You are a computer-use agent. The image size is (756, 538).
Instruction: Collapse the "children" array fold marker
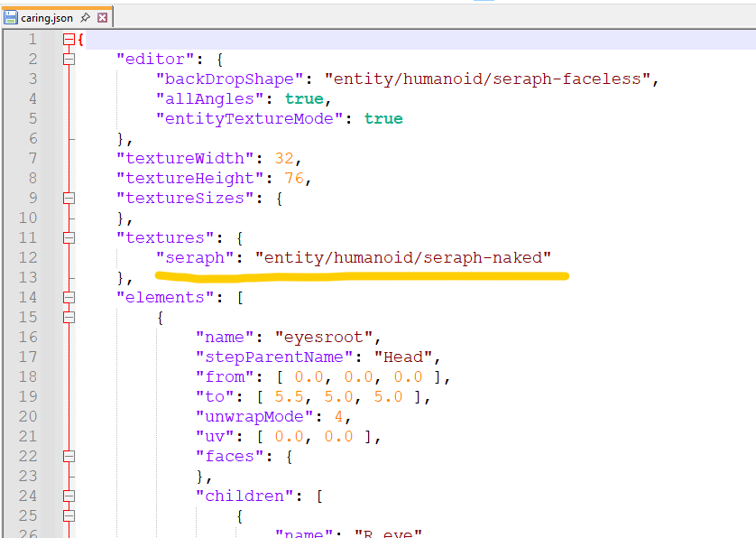click(x=69, y=496)
